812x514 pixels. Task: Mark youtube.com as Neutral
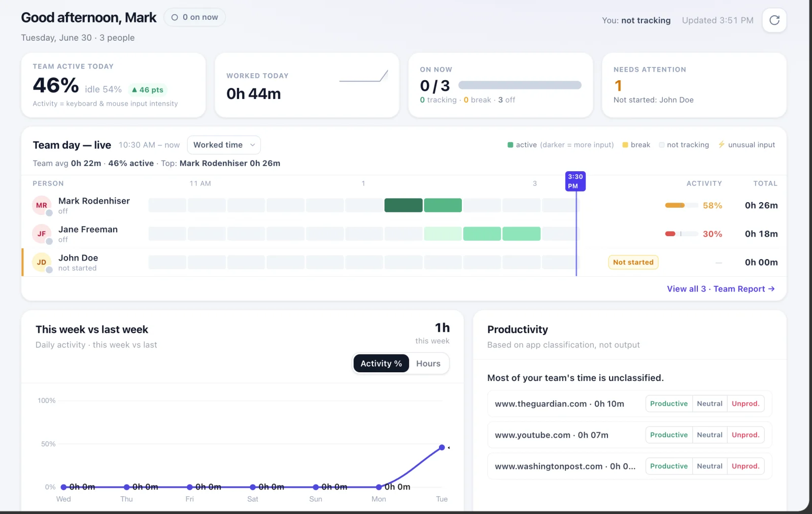click(x=709, y=435)
